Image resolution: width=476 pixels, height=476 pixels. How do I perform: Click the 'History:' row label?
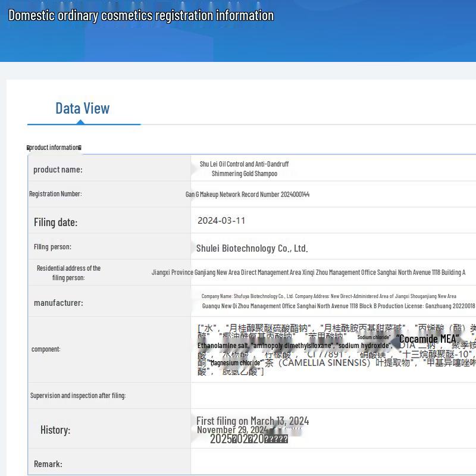click(55, 430)
